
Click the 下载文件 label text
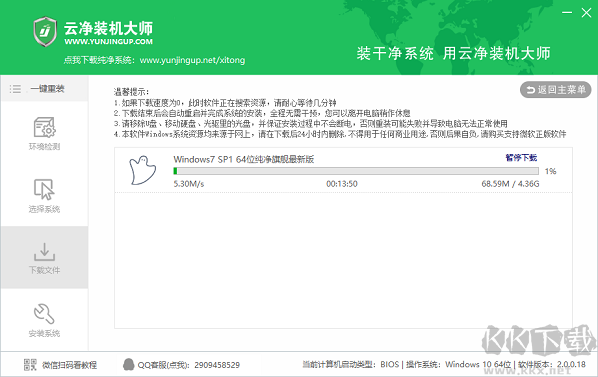pyautogui.click(x=44, y=271)
